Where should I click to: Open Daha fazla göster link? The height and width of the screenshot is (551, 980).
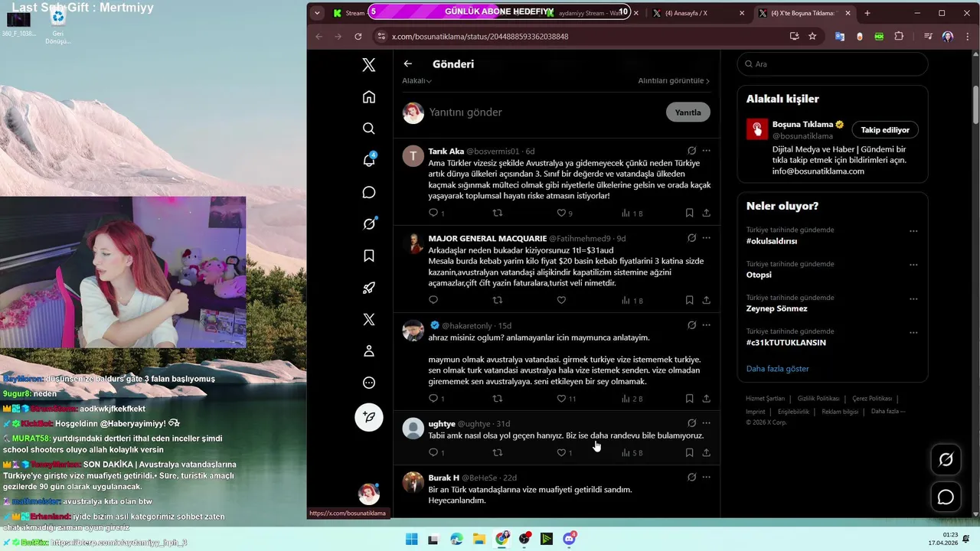coord(778,369)
